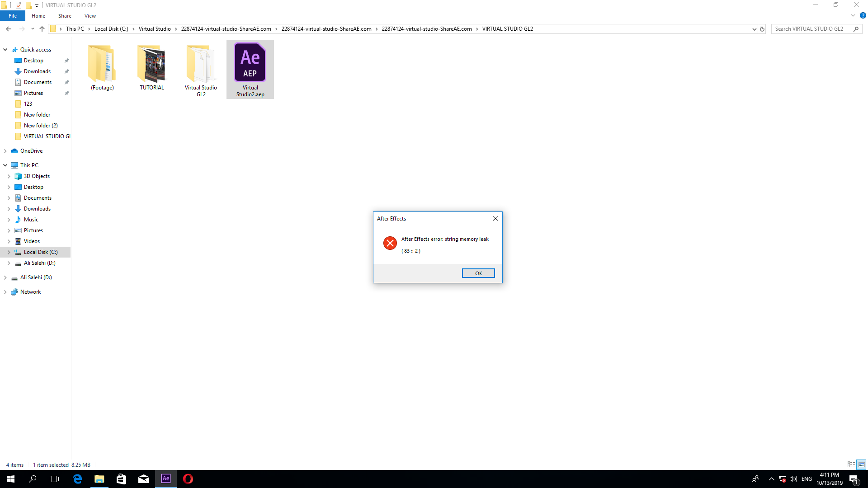Select the View menu tab
Image resolution: width=868 pixels, height=488 pixels.
[x=90, y=16]
